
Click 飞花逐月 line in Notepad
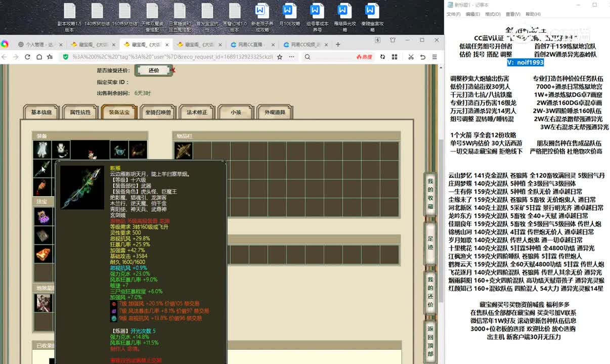pos(526,272)
